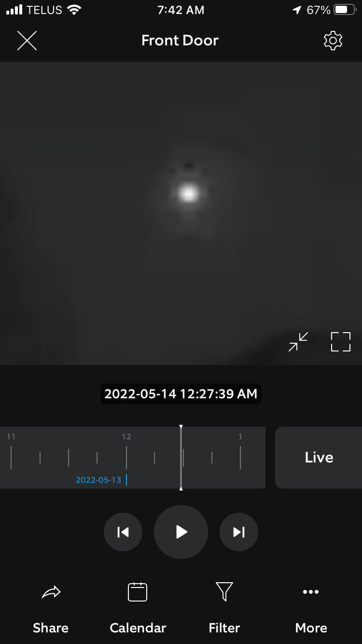Skip to next event
Screen dimensions: 362x644
pos(239,532)
